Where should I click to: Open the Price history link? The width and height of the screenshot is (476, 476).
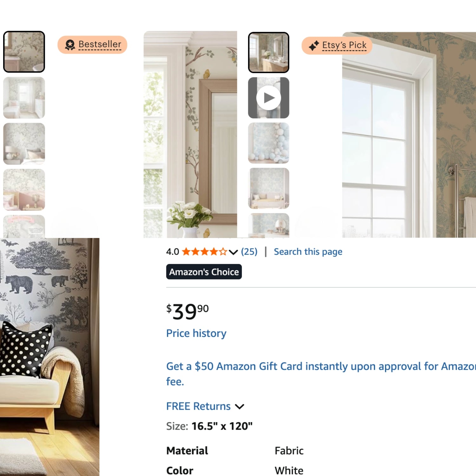pos(196,333)
